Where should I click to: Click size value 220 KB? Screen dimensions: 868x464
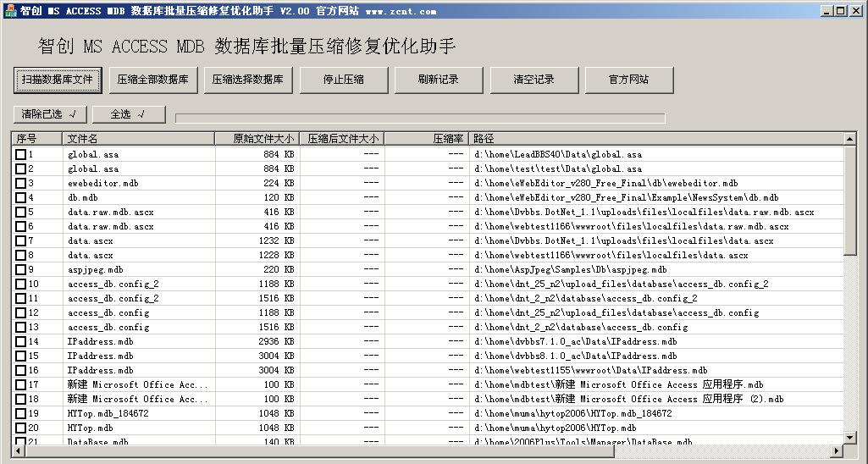point(279,269)
